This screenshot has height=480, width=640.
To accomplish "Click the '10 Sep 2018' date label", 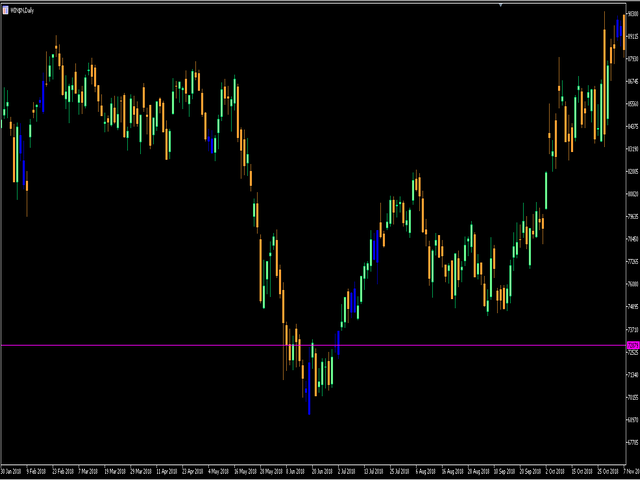I will [x=503, y=471].
